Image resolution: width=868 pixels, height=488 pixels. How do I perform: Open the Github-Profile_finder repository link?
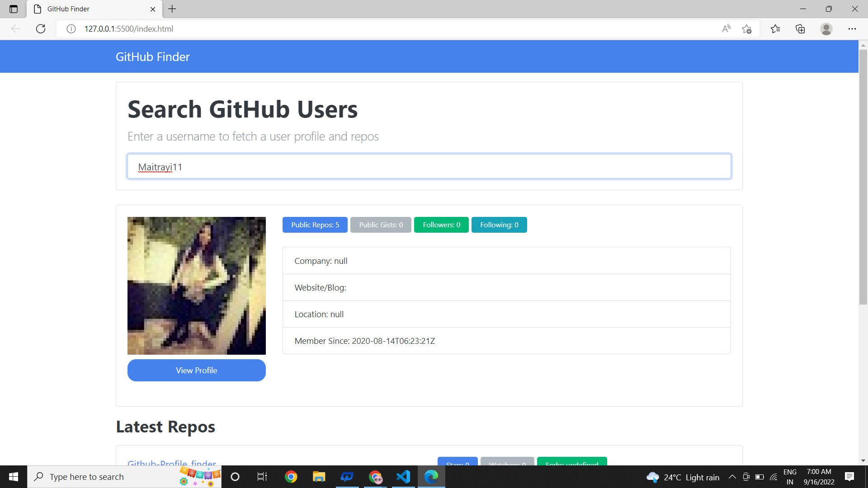[x=171, y=464]
